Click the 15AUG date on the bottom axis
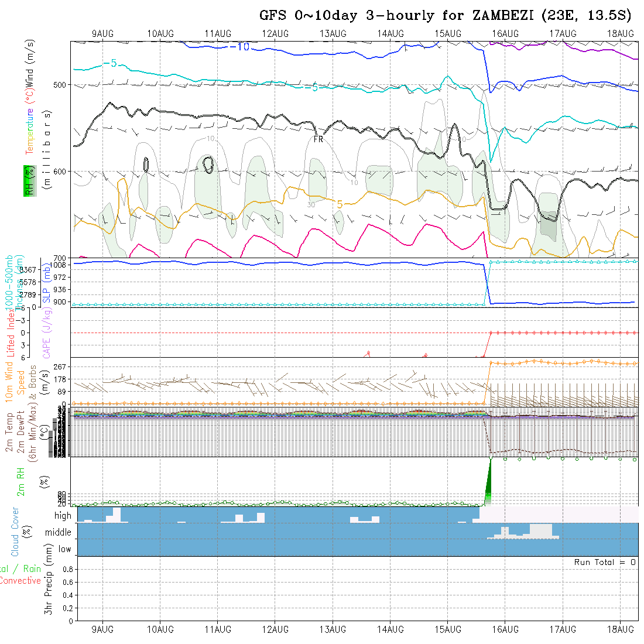Viewport: 644px width, 644px height. coord(448,629)
